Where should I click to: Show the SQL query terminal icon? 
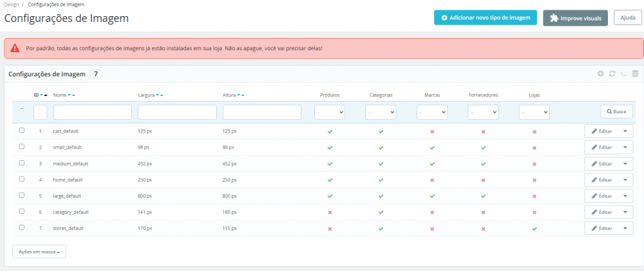click(x=623, y=74)
